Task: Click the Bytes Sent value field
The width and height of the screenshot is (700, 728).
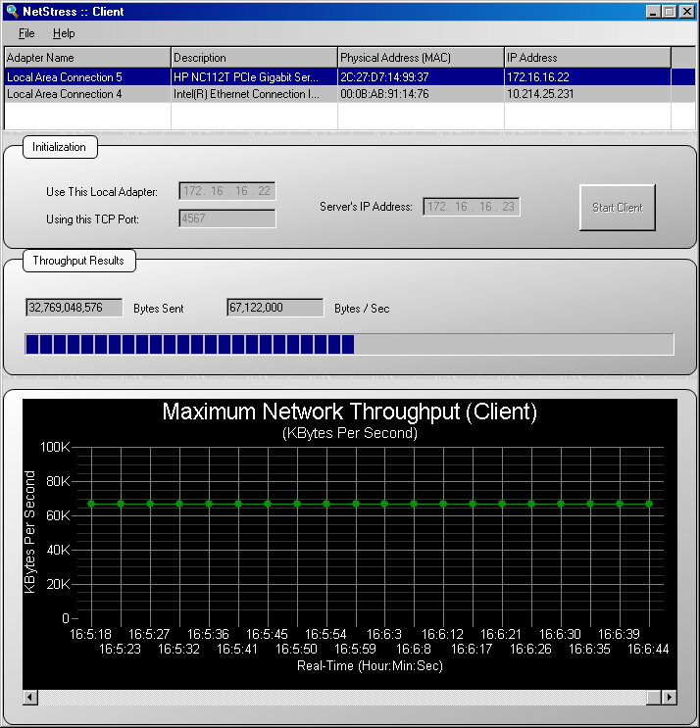Action: pos(75,308)
